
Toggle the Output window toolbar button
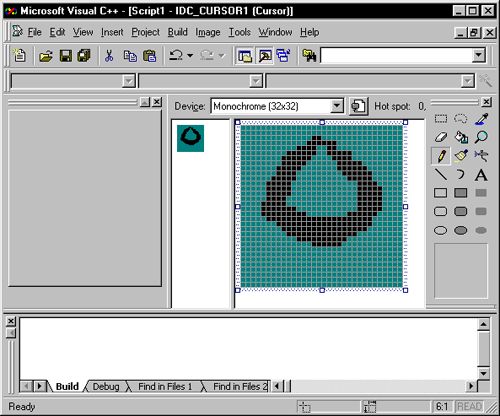coord(265,56)
